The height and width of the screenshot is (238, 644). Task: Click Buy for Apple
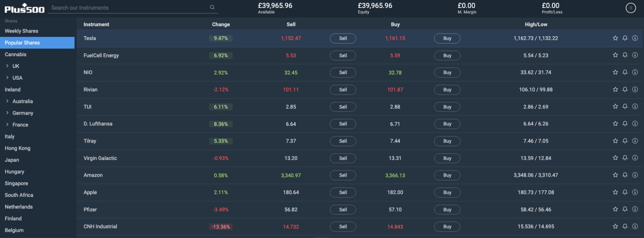[447, 192]
